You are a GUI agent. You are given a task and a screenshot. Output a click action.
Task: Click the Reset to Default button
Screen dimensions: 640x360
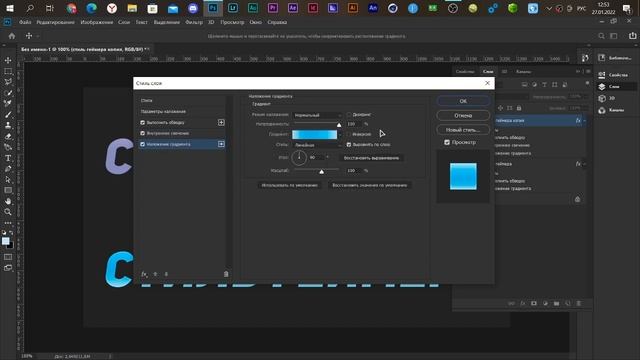(x=369, y=185)
